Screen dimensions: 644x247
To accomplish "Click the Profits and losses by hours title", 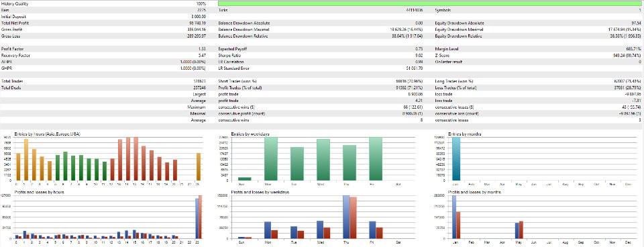I will click(39, 193).
